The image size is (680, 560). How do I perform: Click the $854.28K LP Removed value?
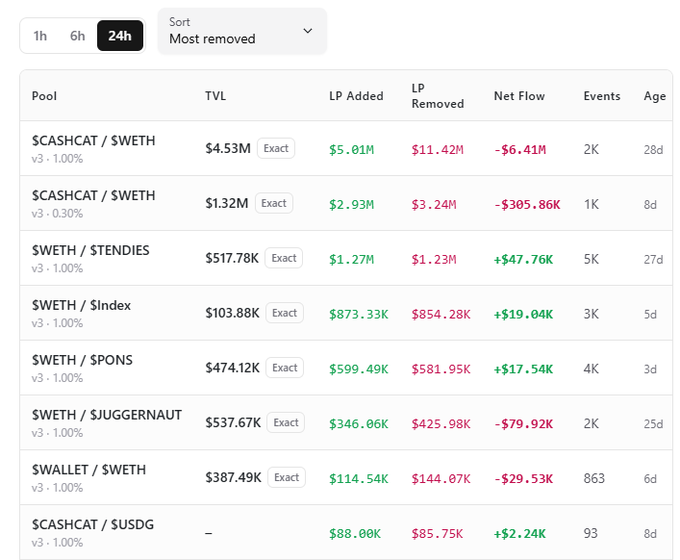[x=441, y=314]
